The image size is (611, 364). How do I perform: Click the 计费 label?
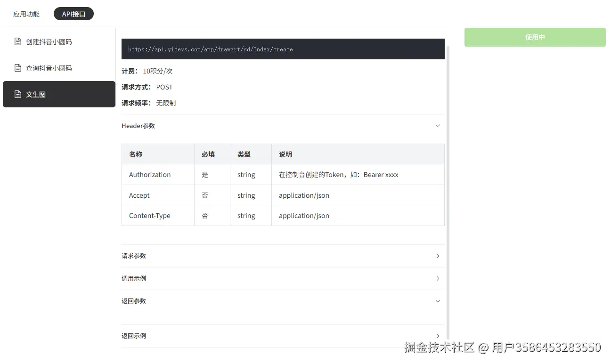(130, 71)
